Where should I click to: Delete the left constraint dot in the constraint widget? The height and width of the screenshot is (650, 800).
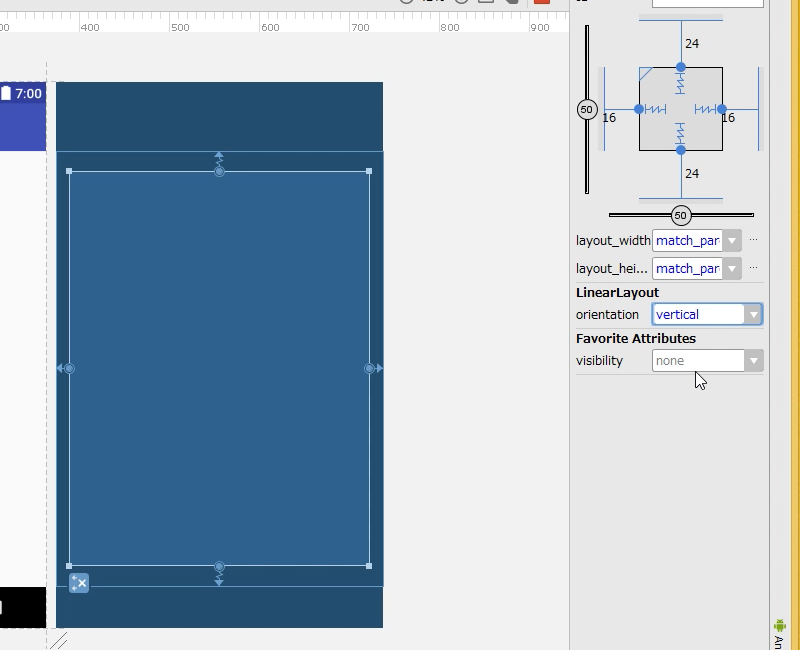point(639,109)
